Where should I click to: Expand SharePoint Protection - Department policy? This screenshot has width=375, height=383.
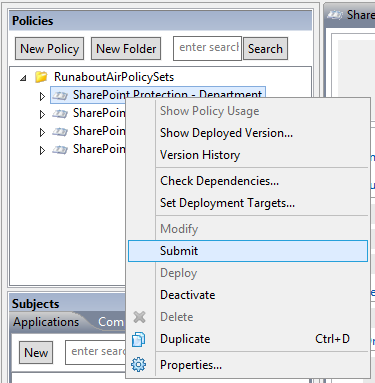coord(42,96)
